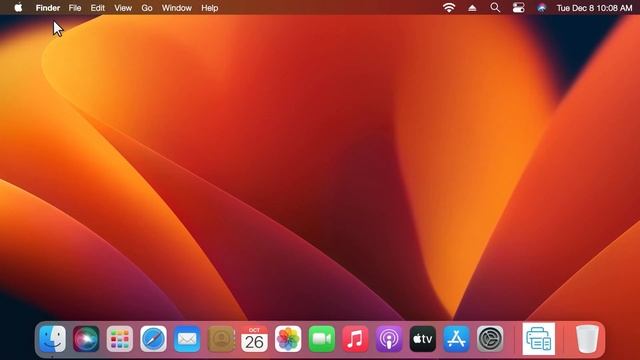Launch Siri from the Dock
640x360 pixels.
(86, 339)
